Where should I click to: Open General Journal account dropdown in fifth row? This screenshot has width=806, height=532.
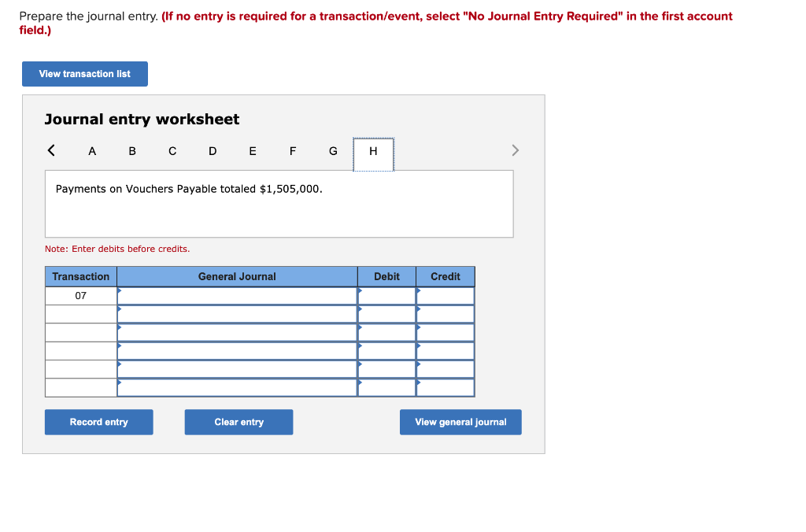(237, 369)
